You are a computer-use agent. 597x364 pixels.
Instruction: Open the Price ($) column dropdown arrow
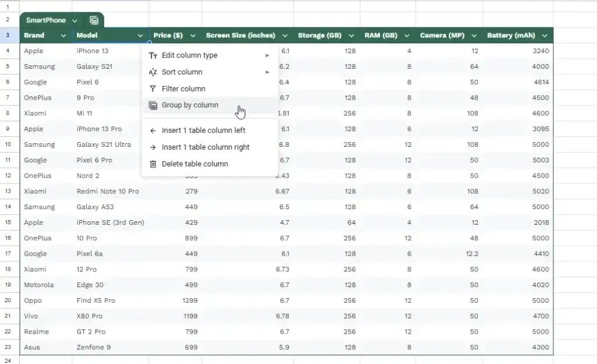(x=193, y=36)
